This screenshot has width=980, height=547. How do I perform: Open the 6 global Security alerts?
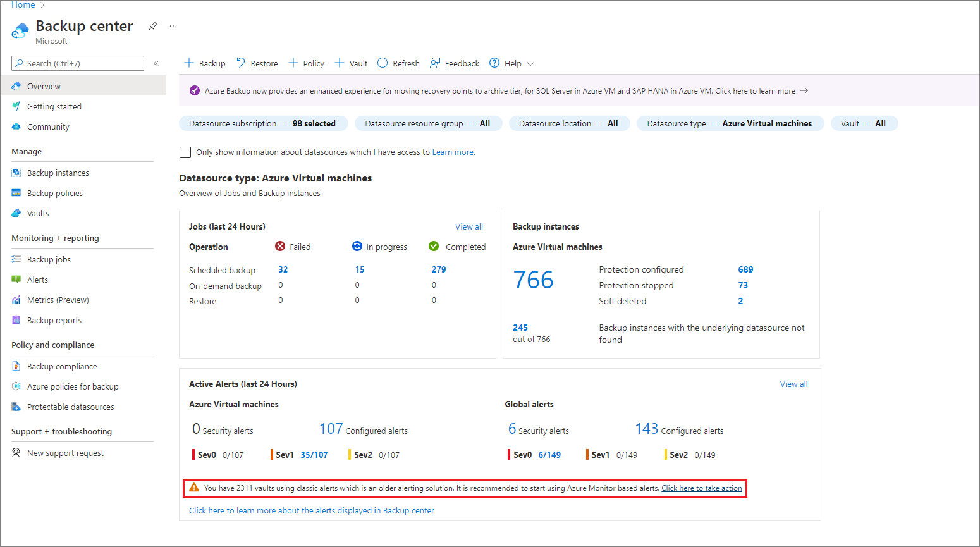click(x=512, y=429)
